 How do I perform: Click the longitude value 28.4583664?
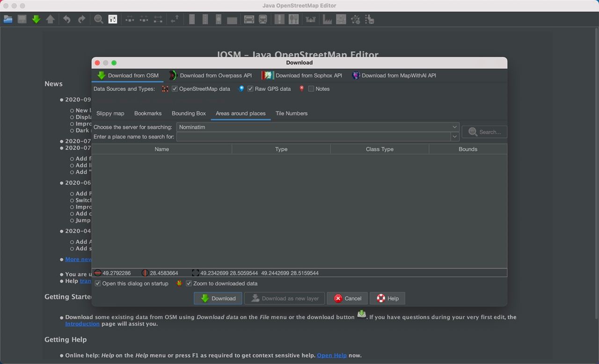coord(164,273)
